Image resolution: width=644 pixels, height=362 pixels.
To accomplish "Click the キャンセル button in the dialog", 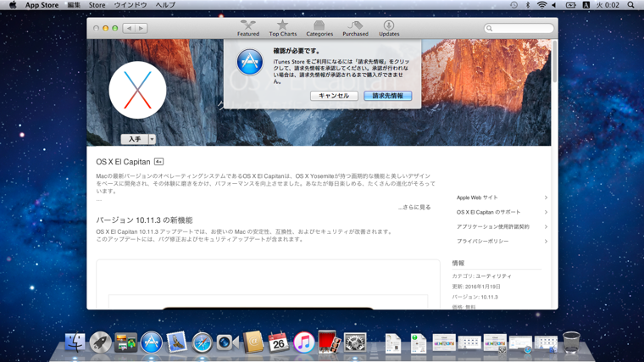I will pos(334,96).
